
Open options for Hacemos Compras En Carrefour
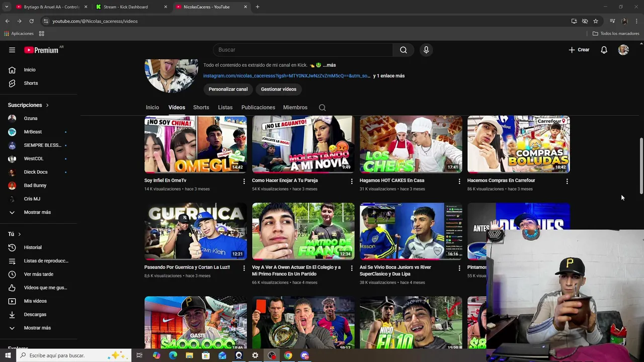[x=567, y=181]
